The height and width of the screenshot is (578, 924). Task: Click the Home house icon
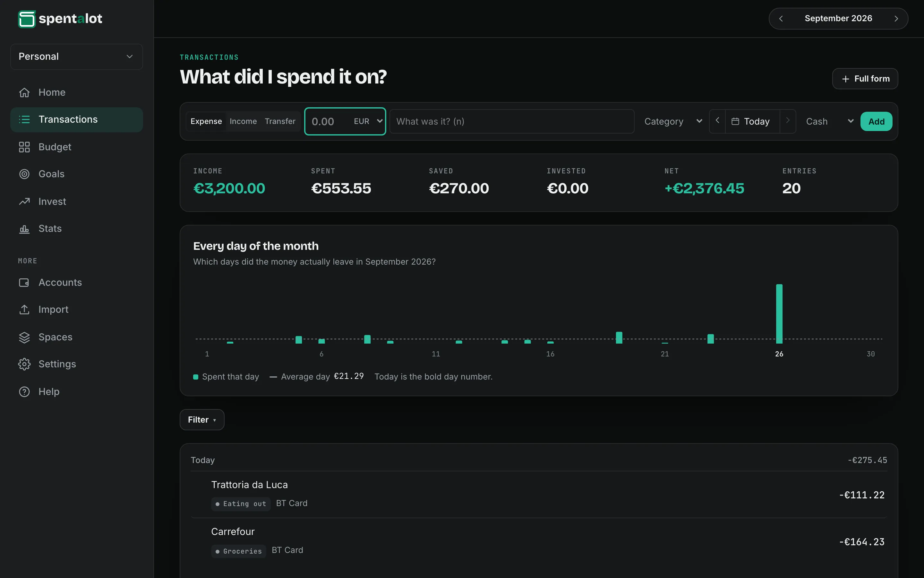pyautogui.click(x=24, y=92)
